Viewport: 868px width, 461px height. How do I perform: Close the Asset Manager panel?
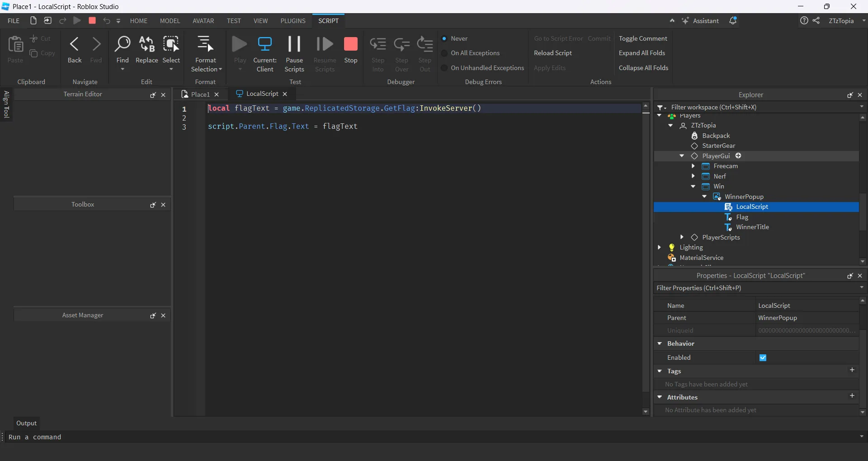(163, 315)
